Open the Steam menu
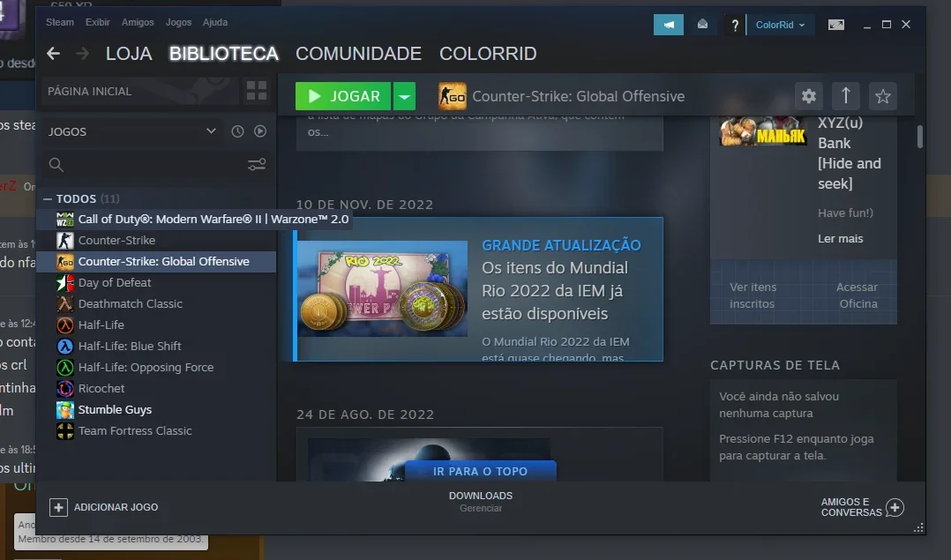Viewport: 951px width, 560px height. pyautogui.click(x=60, y=22)
